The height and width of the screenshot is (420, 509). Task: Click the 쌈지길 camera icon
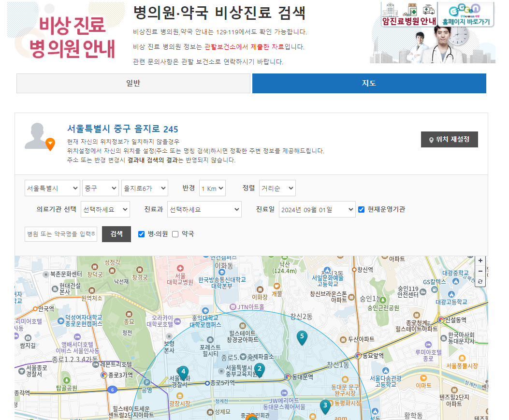tap(28, 338)
